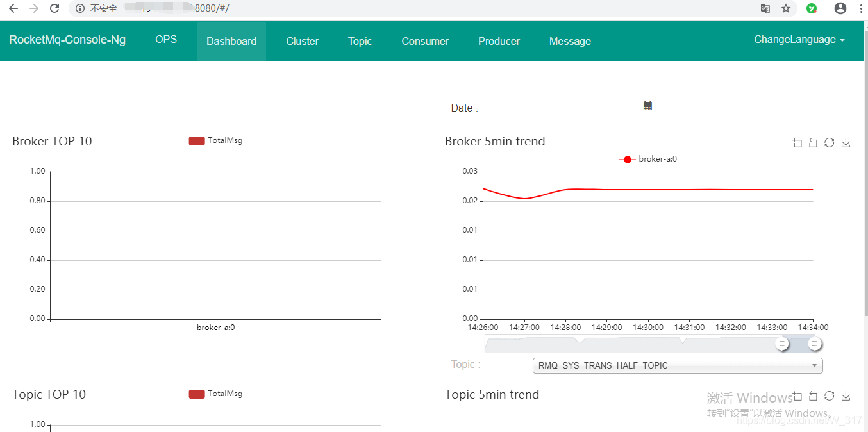Viewport: 868px width, 432px height.
Task: Open the RMQ_SYS_TRANS_HALF_TOPIC topic selector
Action: 677,365
